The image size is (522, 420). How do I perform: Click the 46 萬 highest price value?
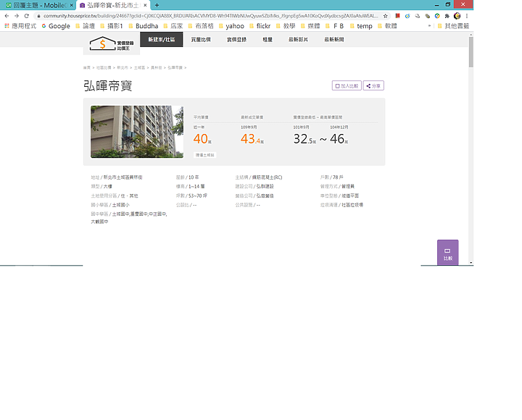(x=339, y=139)
